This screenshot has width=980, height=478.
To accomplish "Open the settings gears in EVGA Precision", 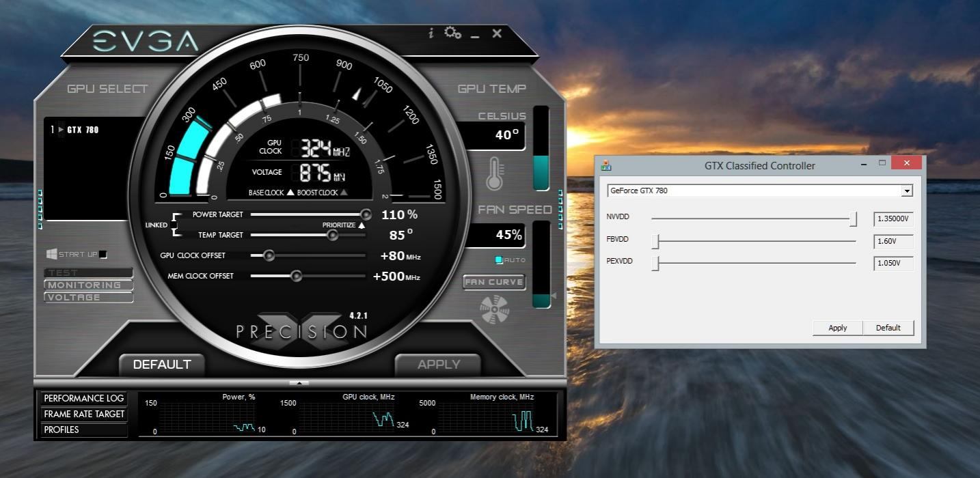I will click(452, 32).
